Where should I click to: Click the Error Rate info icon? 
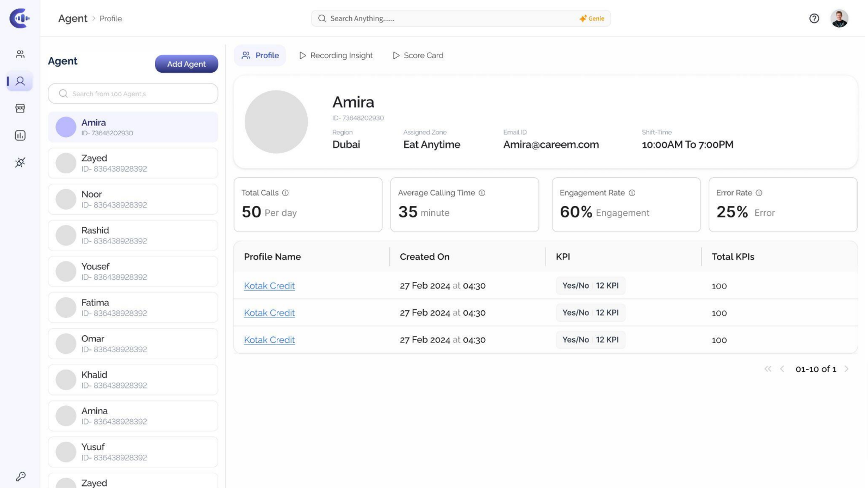click(x=759, y=193)
